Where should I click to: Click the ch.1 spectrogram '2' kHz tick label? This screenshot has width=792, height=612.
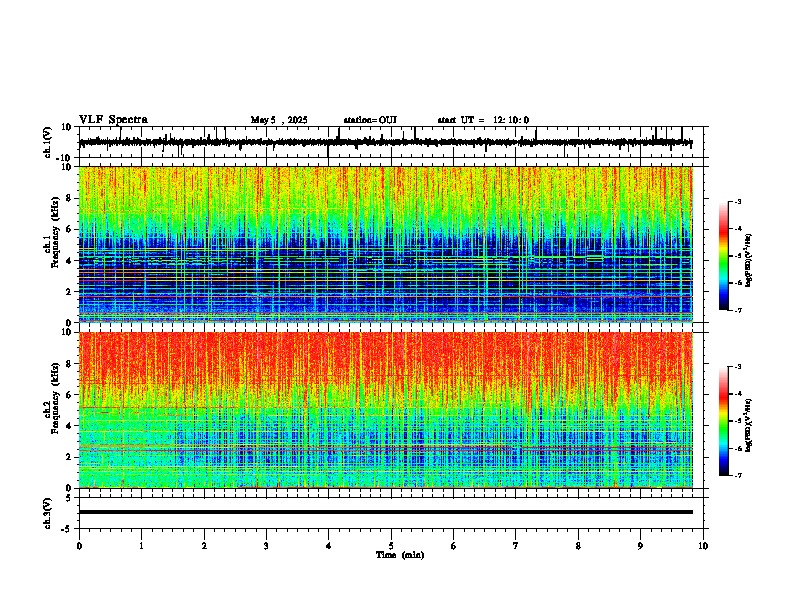pos(69,291)
